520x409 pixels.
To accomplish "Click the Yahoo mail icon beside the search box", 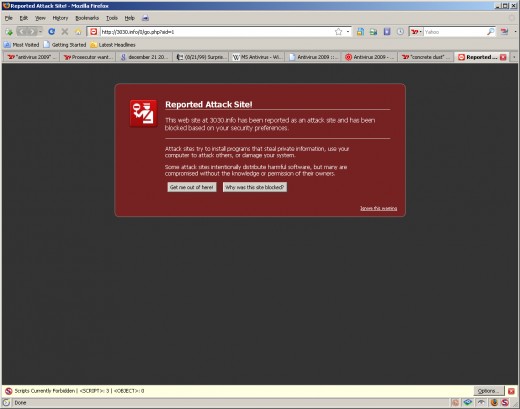I will tap(504, 32).
